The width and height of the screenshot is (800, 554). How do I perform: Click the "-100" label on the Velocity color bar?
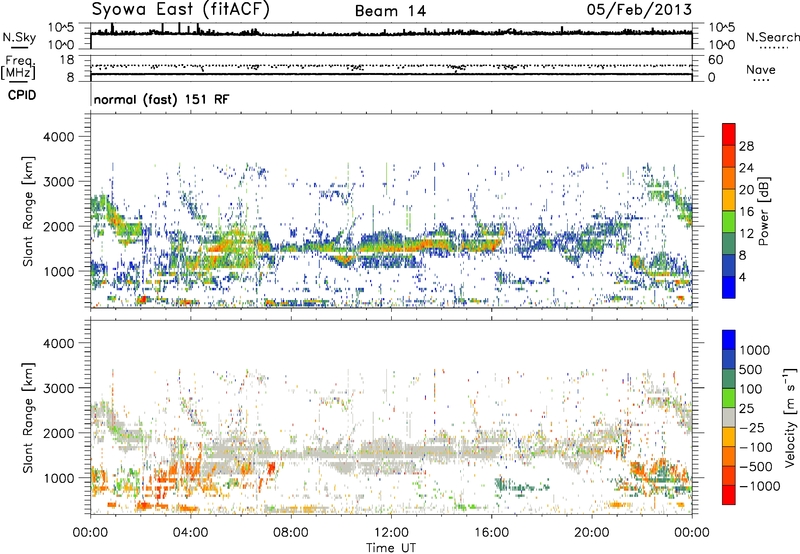(756, 447)
